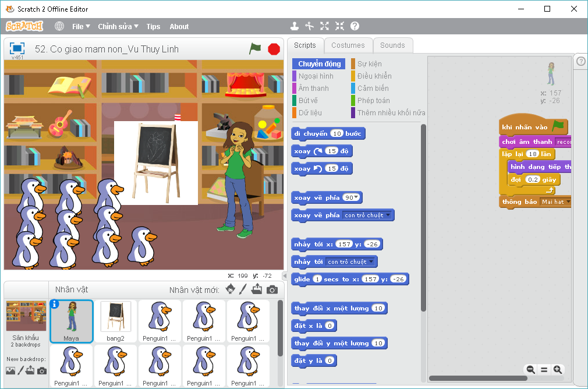Click the green flag to start project
Image resolution: width=588 pixels, height=389 pixels.
[255, 49]
